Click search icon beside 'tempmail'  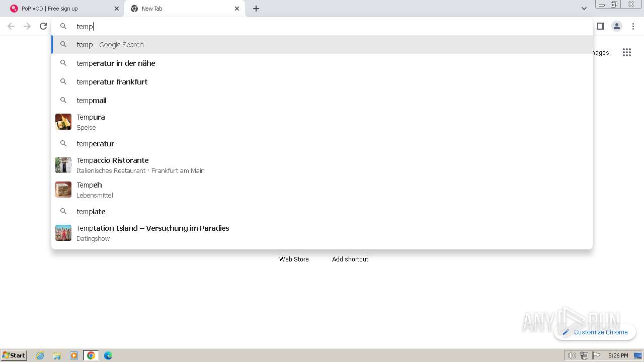63,101
